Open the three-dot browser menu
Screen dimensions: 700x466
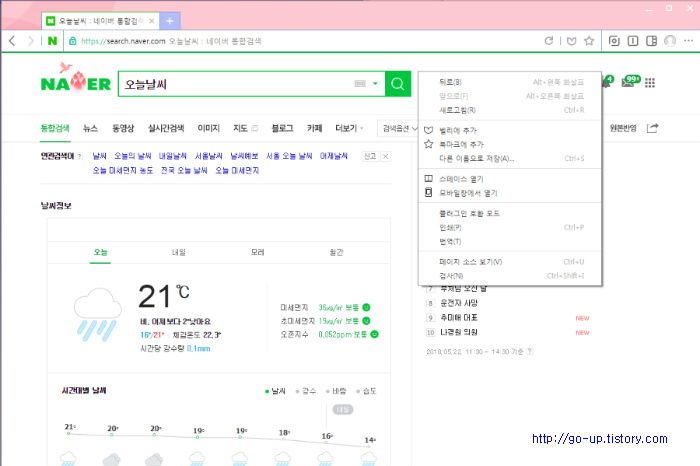[688, 41]
